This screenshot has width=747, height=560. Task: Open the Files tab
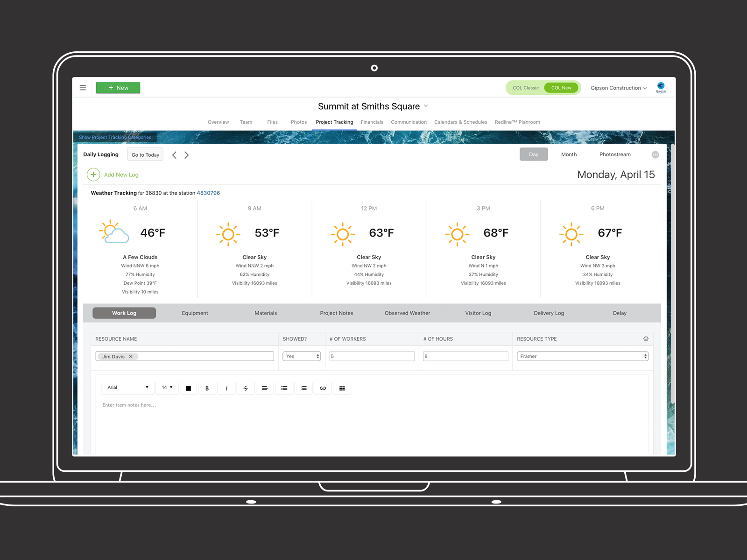pos(272,122)
